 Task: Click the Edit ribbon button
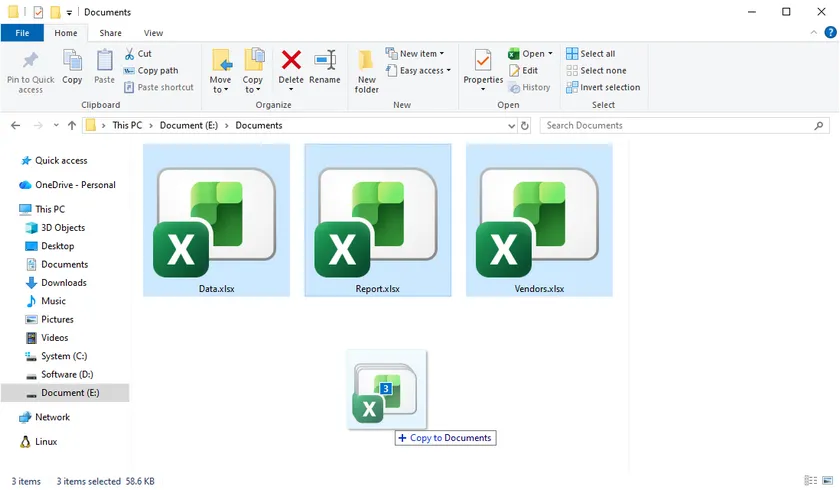click(523, 71)
